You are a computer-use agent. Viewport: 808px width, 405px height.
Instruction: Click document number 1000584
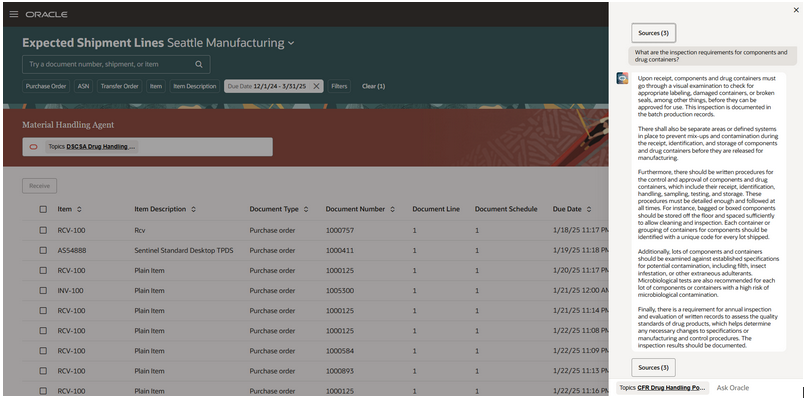click(340, 351)
